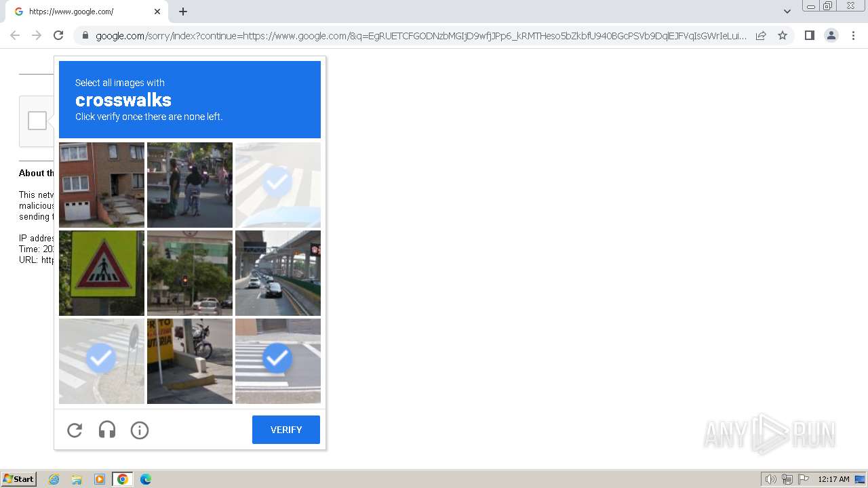This screenshot has height=488, width=868.
Task: Click the VERIFY button
Action: pyautogui.click(x=286, y=430)
